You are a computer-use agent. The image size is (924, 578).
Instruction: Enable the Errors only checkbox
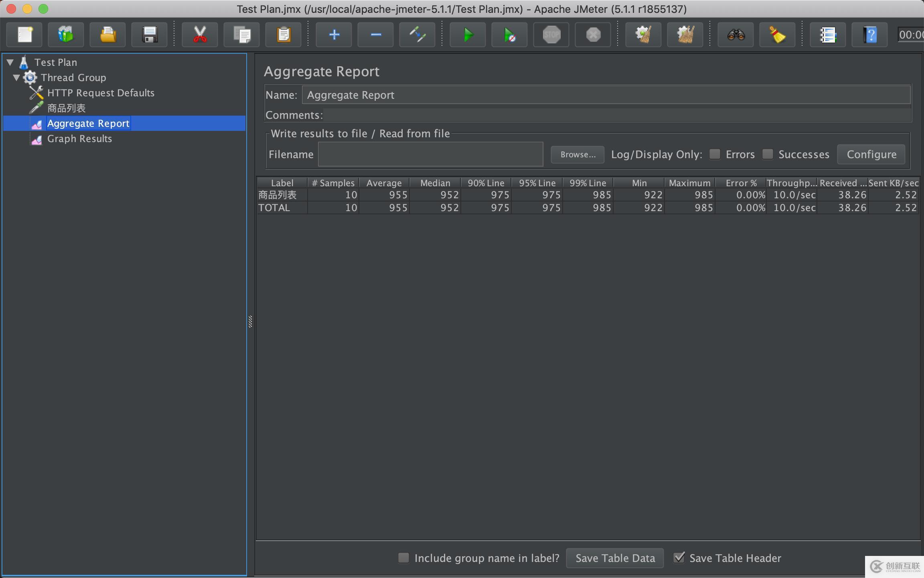(x=715, y=154)
